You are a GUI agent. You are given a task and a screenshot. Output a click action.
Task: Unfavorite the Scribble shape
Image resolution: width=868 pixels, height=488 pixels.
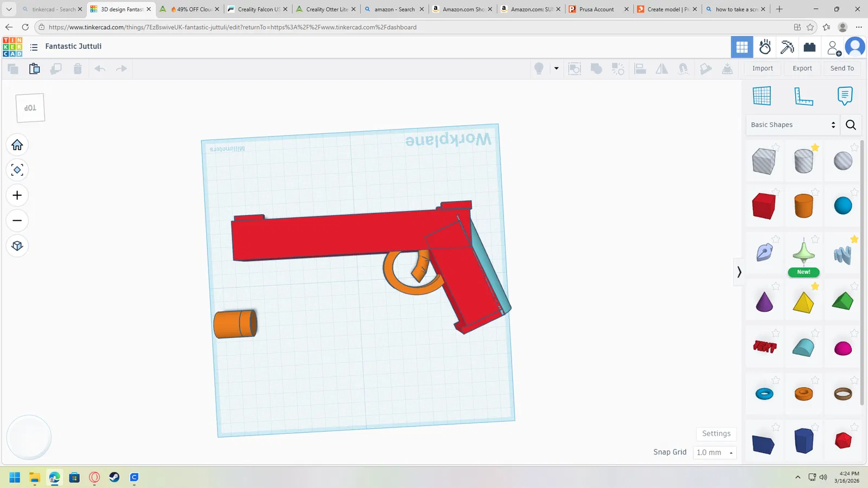pos(854,239)
